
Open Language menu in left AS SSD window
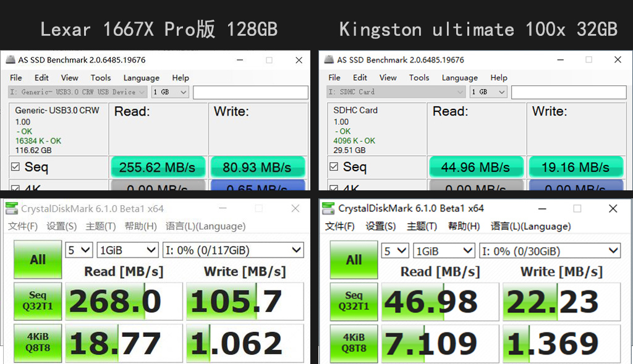[142, 78]
